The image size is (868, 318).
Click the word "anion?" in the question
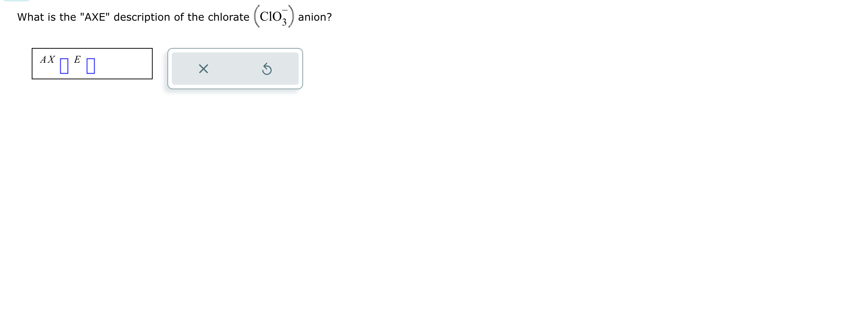315,17
